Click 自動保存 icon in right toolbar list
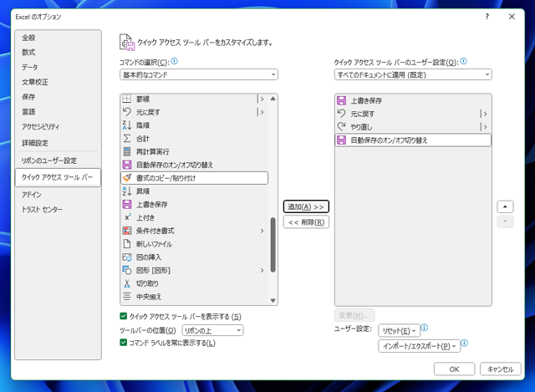Viewport: 535px width, 392px height. tap(342, 140)
